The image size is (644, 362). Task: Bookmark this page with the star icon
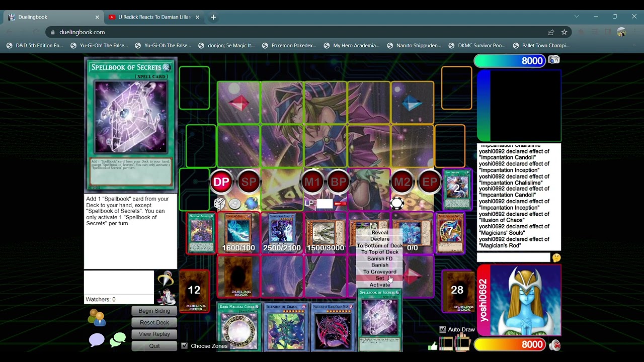pos(565,32)
